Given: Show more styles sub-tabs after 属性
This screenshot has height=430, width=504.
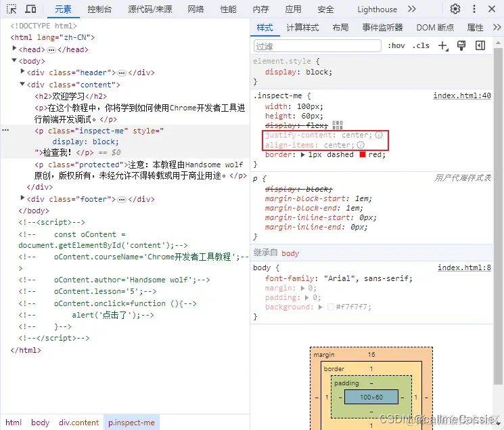Looking at the screenshot, I should (497, 27).
